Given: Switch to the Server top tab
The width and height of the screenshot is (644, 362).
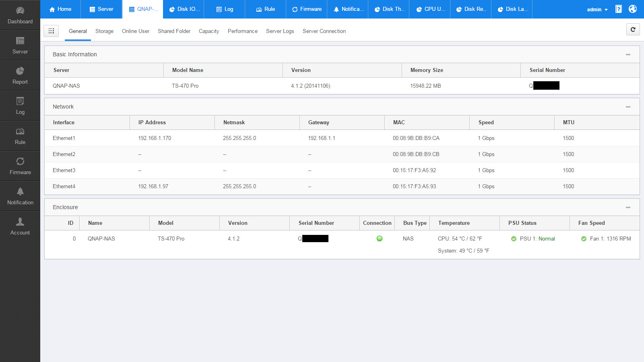Looking at the screenshot, I should coord(101,9).
